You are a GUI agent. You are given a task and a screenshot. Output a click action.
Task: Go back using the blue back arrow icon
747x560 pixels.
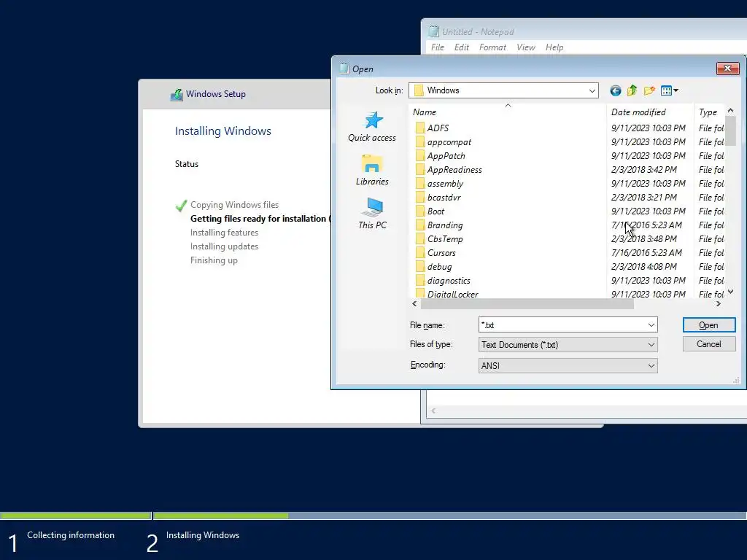(x=615, y=90)
